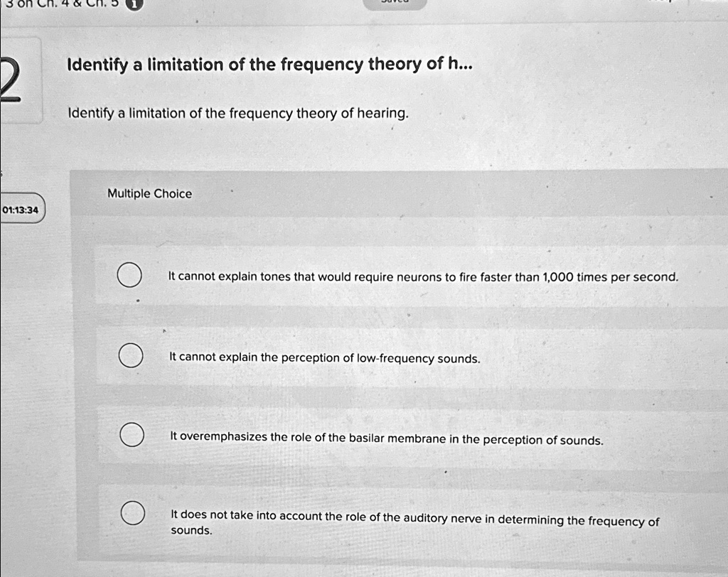Screen dimensions: 728x577
Task: Click the second answer option row
Action: [411, 357]
